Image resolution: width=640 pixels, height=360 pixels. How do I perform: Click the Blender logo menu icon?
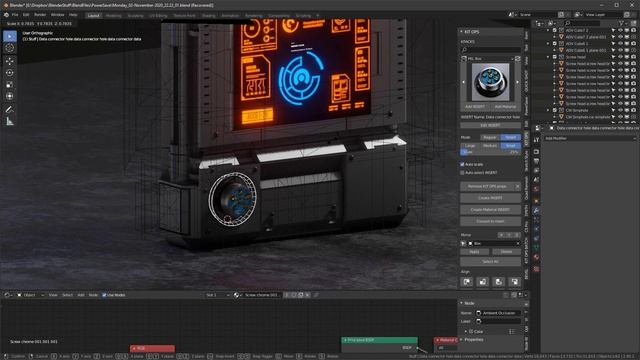tap(6, 15)
